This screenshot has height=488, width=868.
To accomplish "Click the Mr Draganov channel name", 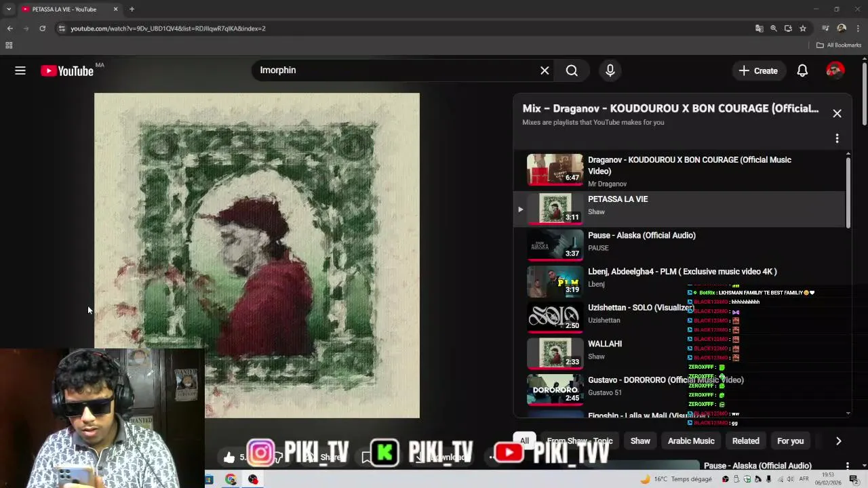I will (607, 184).
